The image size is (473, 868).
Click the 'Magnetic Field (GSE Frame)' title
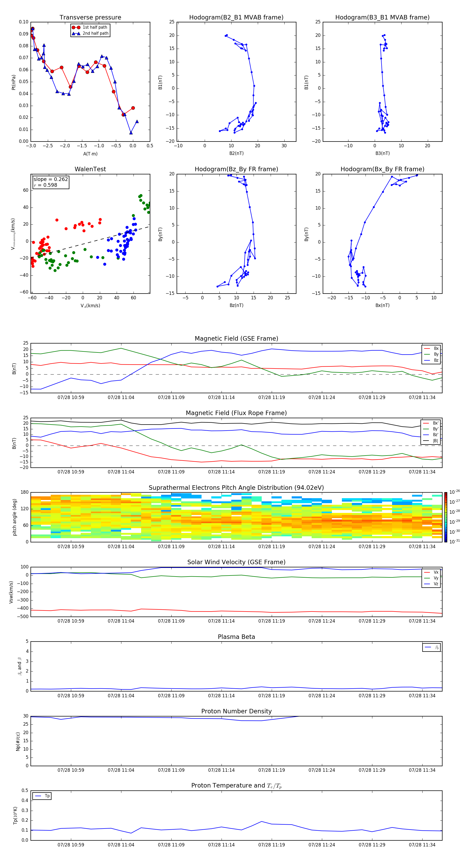pos(236,339)
